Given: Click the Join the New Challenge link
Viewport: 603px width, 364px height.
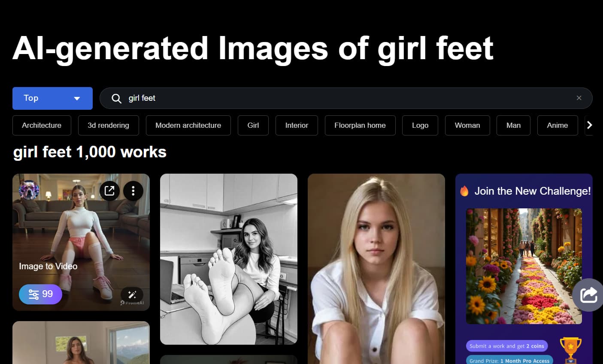Looking at the screenshot, I should point(532,191).
